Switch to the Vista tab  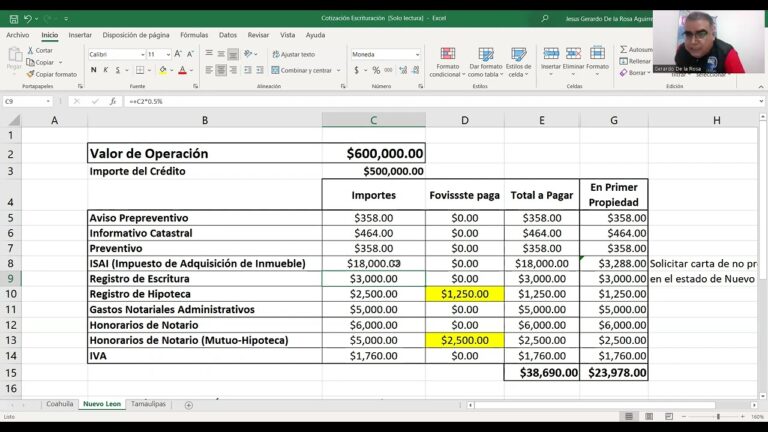288,35
